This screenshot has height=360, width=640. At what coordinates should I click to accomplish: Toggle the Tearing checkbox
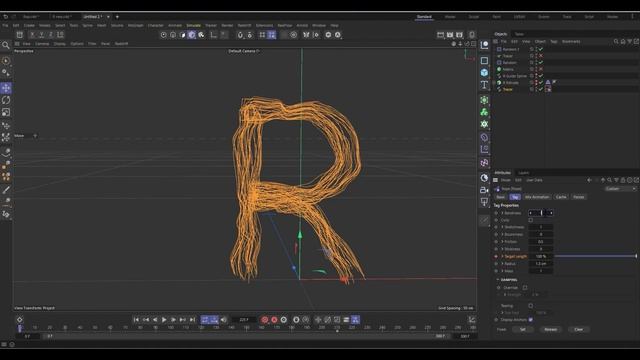pos(530,305)
